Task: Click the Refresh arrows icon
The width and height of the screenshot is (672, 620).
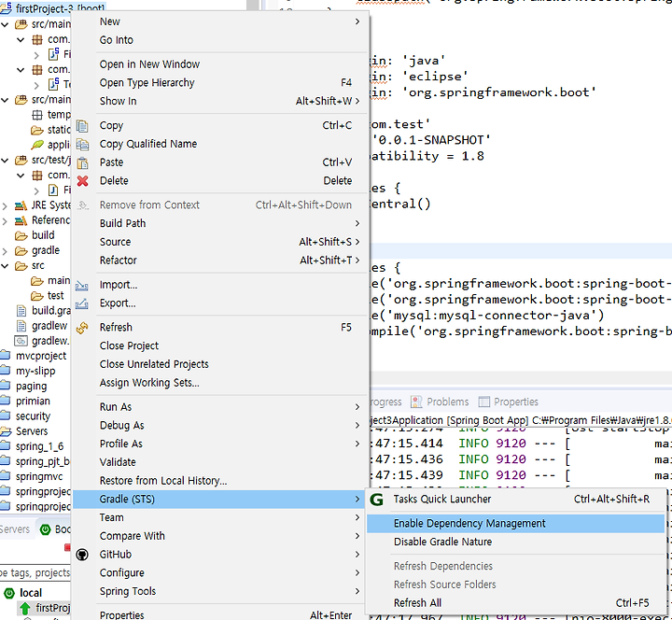Action: tap(82, 328)
